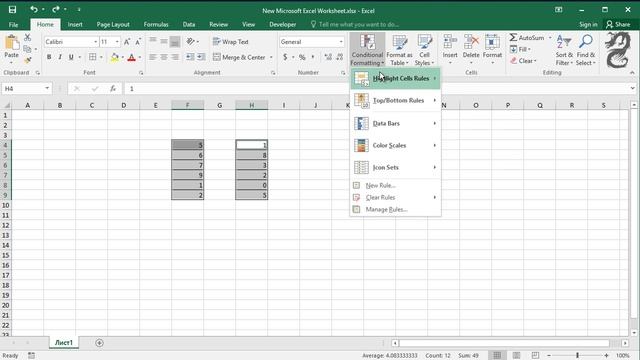Switch to Page Layout view
640x360 pixels.
point(516,356)
